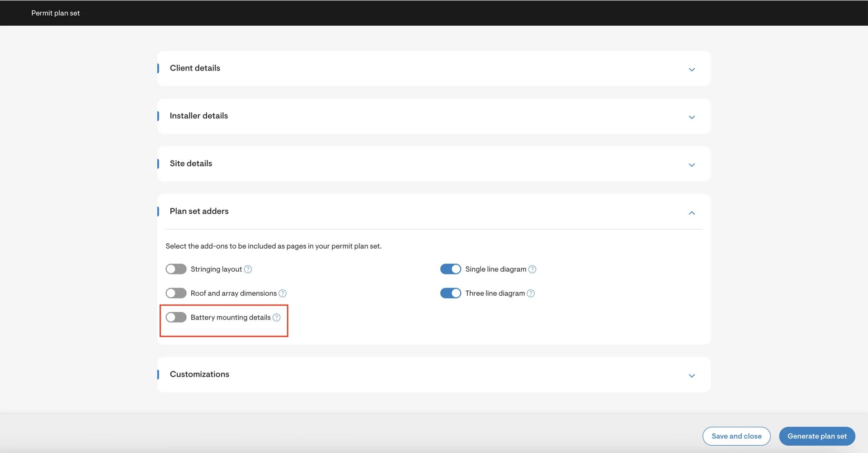Enable Battery mounting details switch

176,317
